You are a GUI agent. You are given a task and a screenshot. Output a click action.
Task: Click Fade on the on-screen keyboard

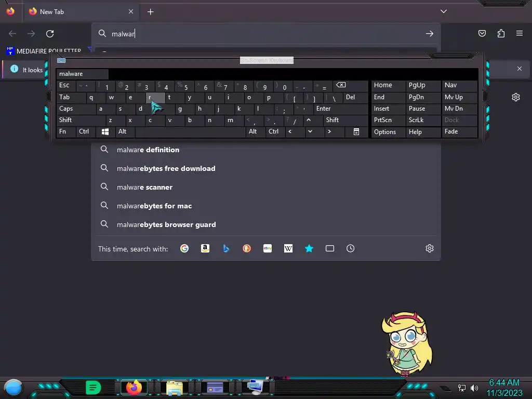(459, 131)
